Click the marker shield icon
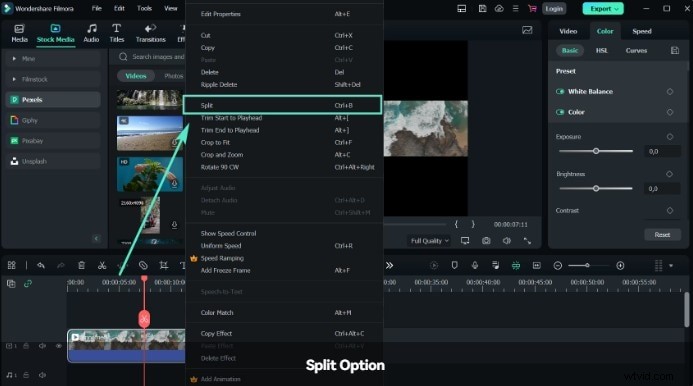Screen dimensions: 693x386 [454, 265]
